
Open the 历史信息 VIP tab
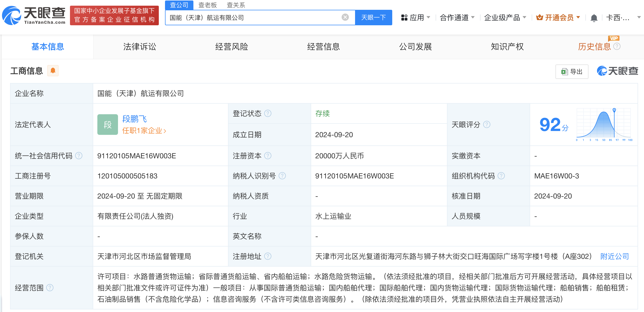tap(594, 47)
